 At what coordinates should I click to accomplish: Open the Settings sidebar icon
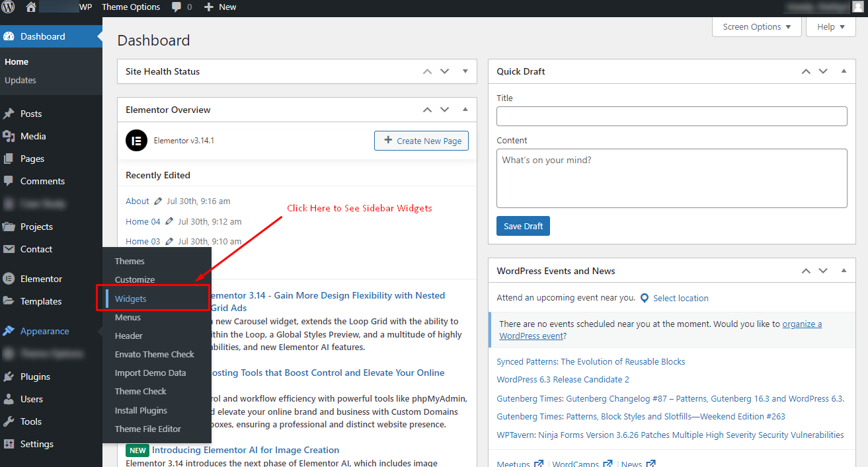(8, 444)
